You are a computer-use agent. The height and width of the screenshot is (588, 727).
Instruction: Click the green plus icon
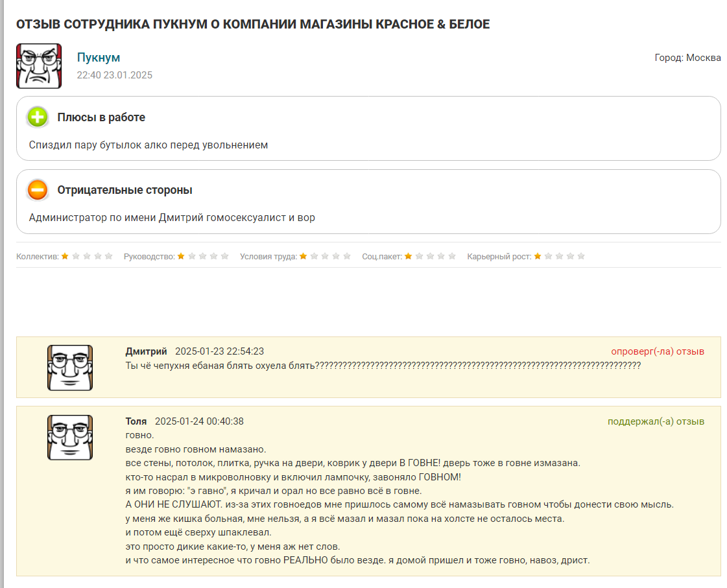[38, 117]
